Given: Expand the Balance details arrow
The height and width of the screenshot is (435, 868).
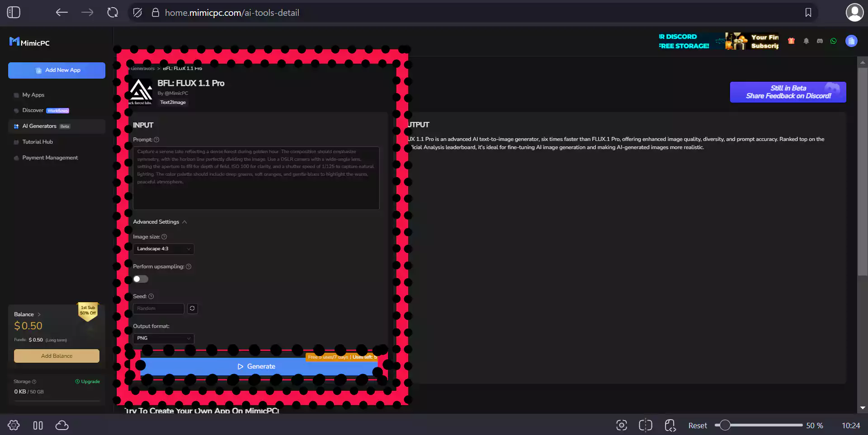Looking at the screenshot, I should [39, 314].
